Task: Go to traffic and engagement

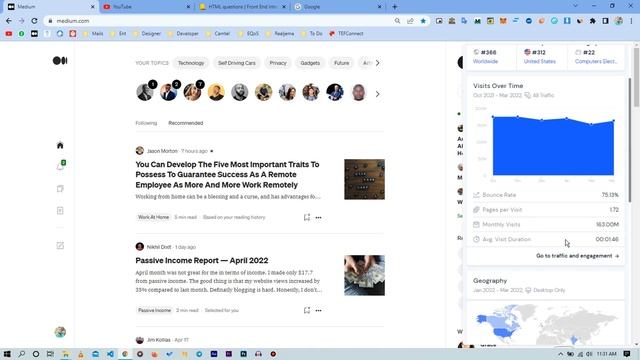Action: click(577, 256)
